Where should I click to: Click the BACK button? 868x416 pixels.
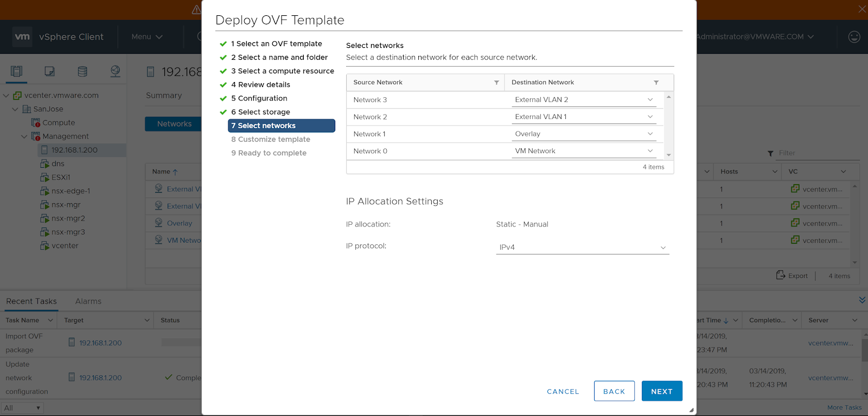tap(614, 391)
